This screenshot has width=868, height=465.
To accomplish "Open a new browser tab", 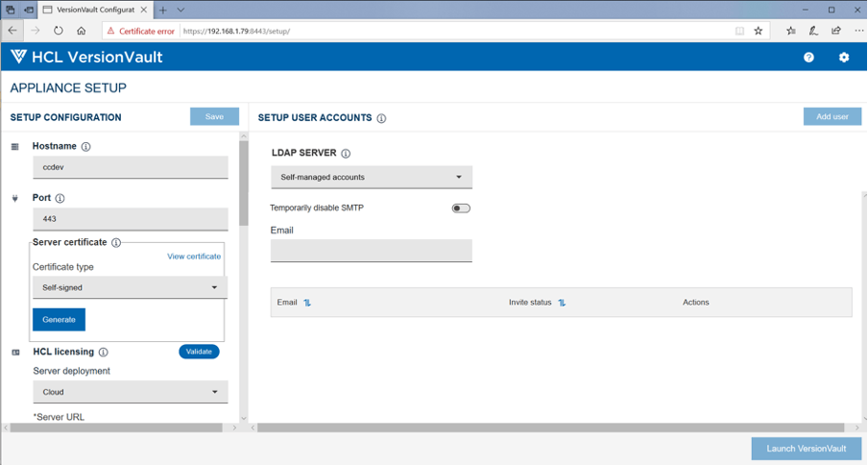I will [x=163, y=10].
